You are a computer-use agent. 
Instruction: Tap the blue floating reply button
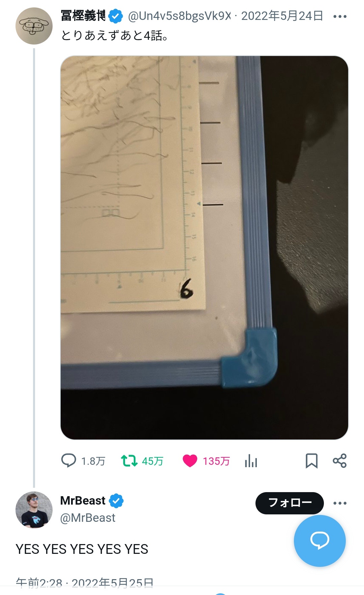point(320,540)
